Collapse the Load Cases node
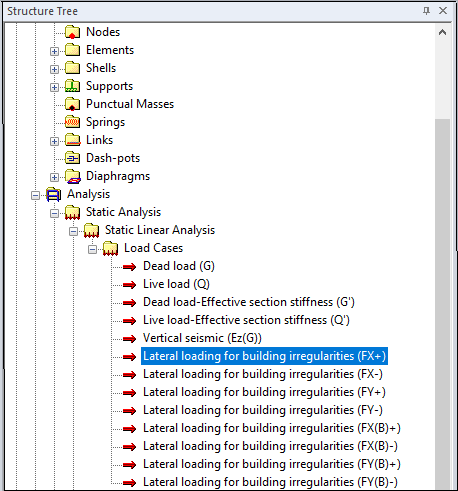The width and height of the screenshot is (458, 491). 92,249
